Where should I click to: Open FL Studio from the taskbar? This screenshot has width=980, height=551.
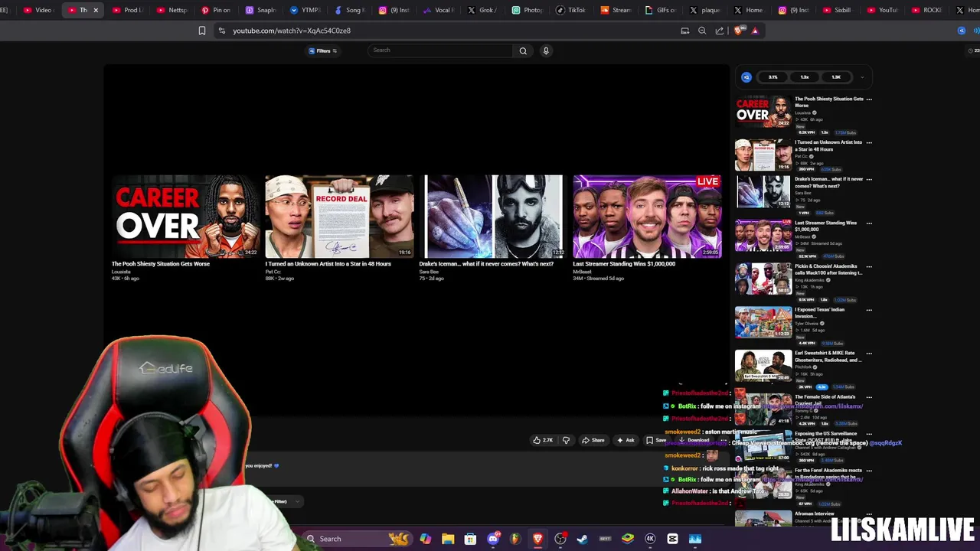pos(515,539)
